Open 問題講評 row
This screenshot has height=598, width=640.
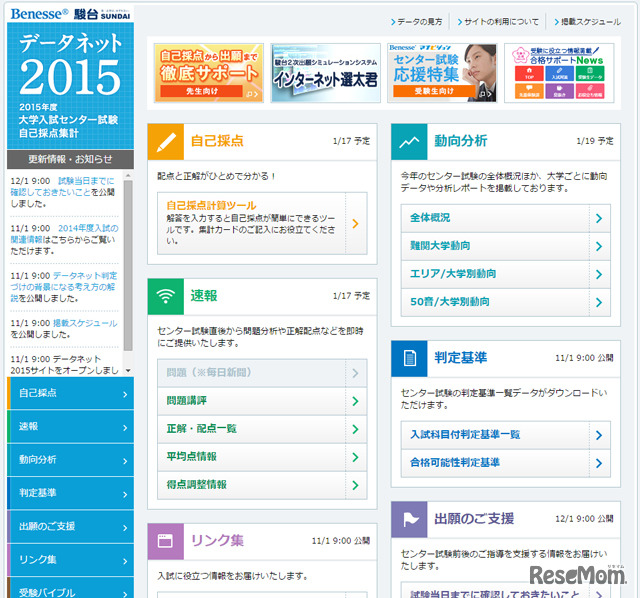(x=262, y=401)
